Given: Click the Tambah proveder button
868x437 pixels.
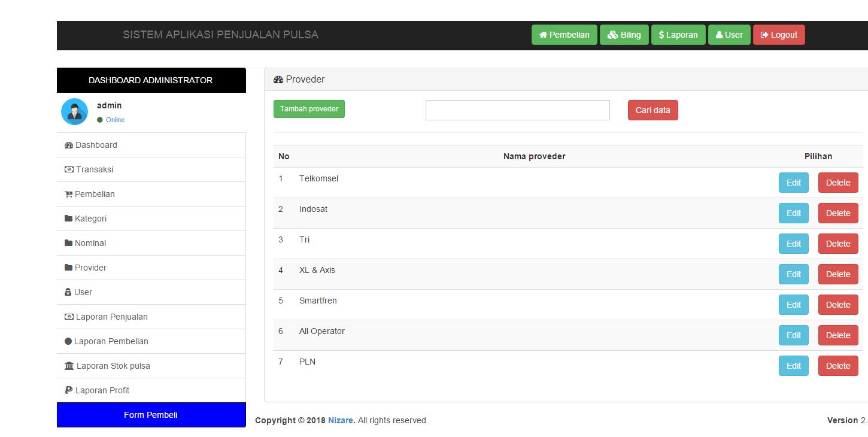Looking at the screenshot, I should (x=309, y=109).
